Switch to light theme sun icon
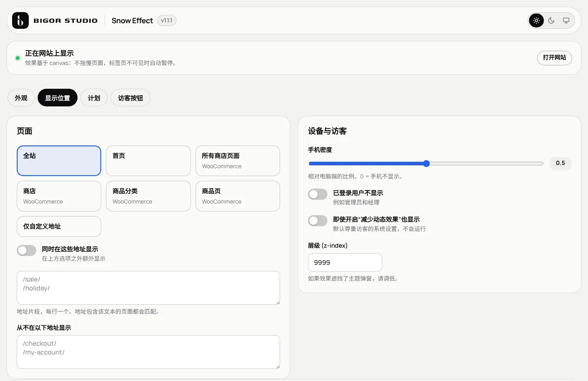Viewport: 588px width, 381px height. pyautogui.click(x=536, y=20)
